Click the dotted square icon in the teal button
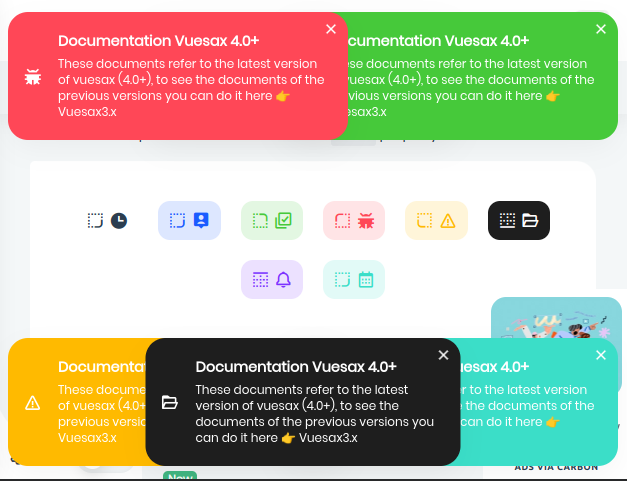The height and width of the screenshot is (481, 627). 342,279
